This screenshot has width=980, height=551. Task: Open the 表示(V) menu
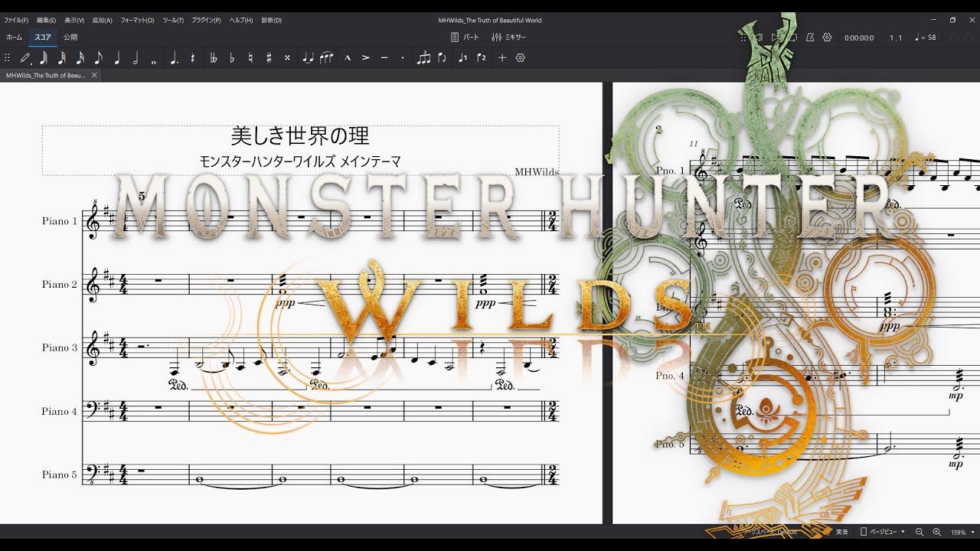[x=74, y=20]
